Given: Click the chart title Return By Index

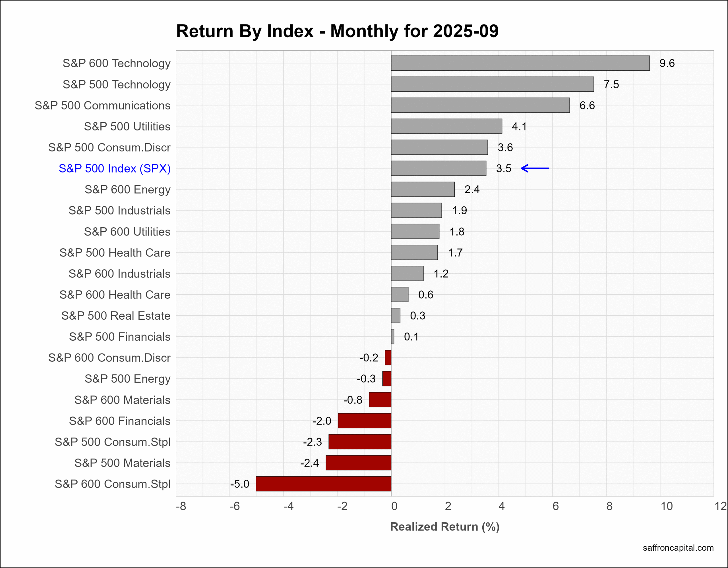Looking at the screenshot, I should pyautogui.click(x=337, y=31).
